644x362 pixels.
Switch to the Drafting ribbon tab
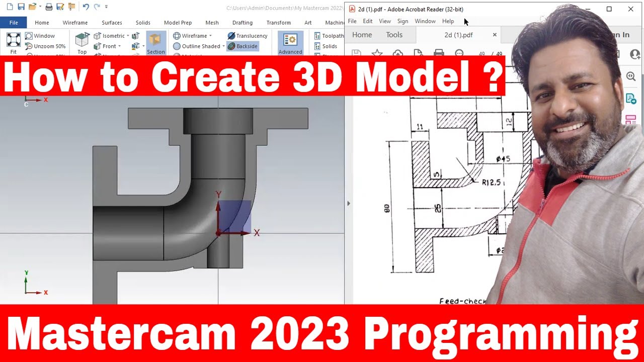pos(243,23)
